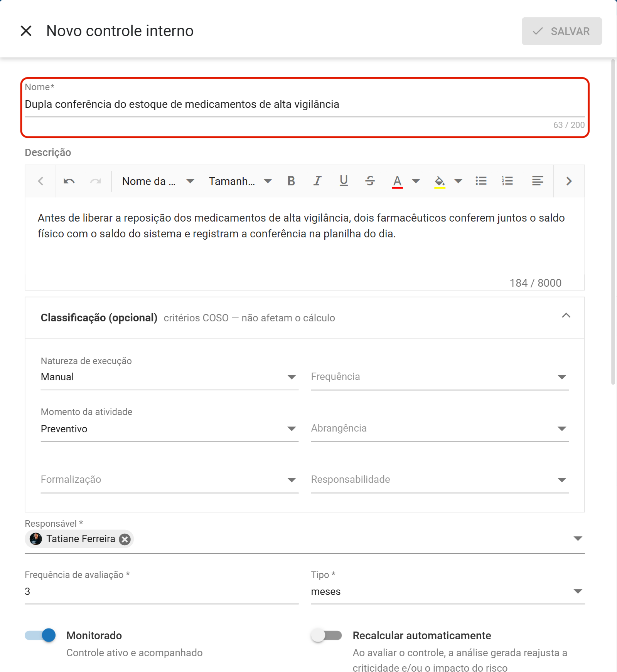Apply yellow highlight fill color

[440, 181]
